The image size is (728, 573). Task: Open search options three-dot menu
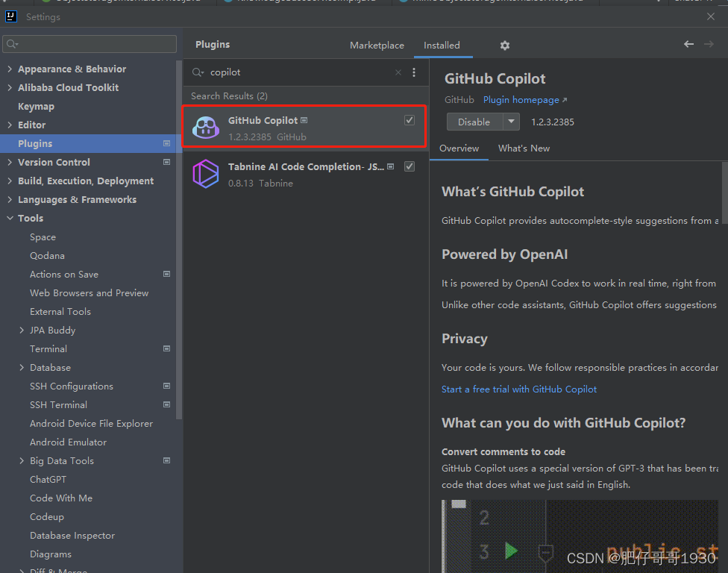click(414, 72)
